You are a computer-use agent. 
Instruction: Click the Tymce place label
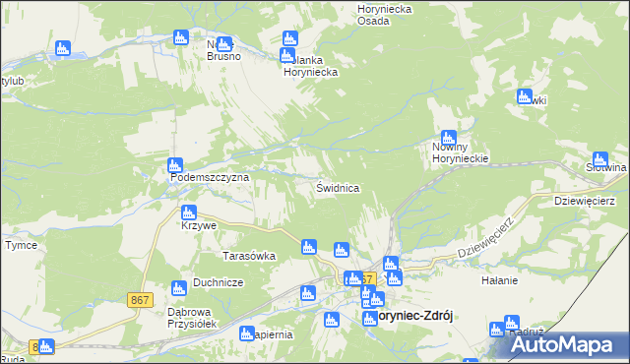click(21, 245)
